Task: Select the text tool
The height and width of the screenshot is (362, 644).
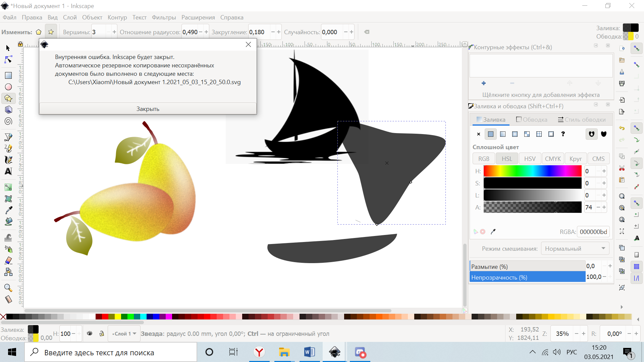Action: (8, 171)
